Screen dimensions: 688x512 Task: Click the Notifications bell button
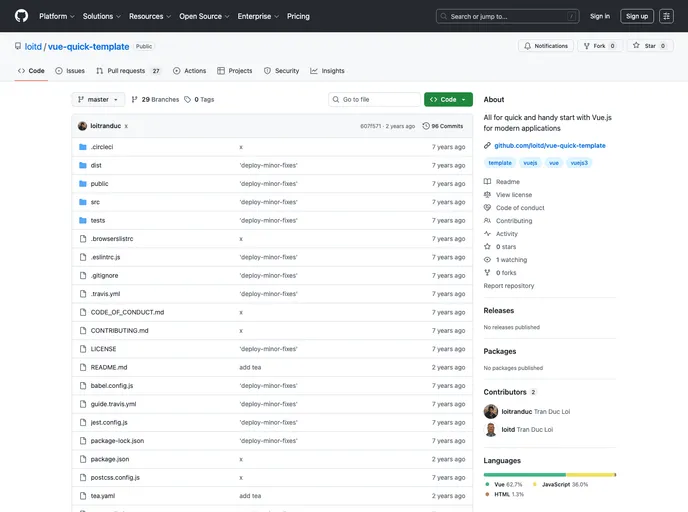pyautogui.click(x=546, y=46)
